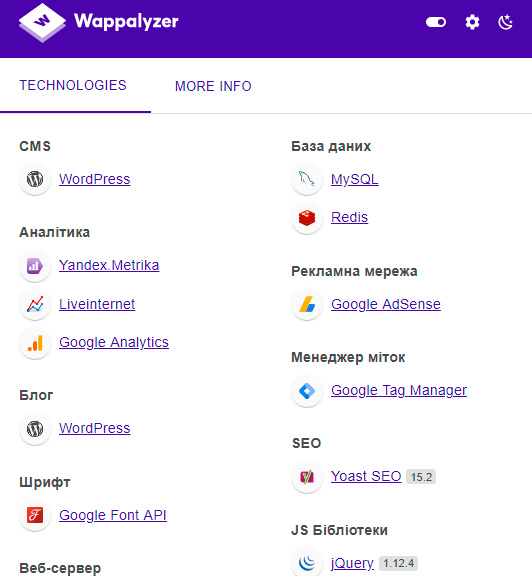Click the Аналітика category heading
Image resolution: width=532 pixels, height=576 pixels.
coord(54,233)
